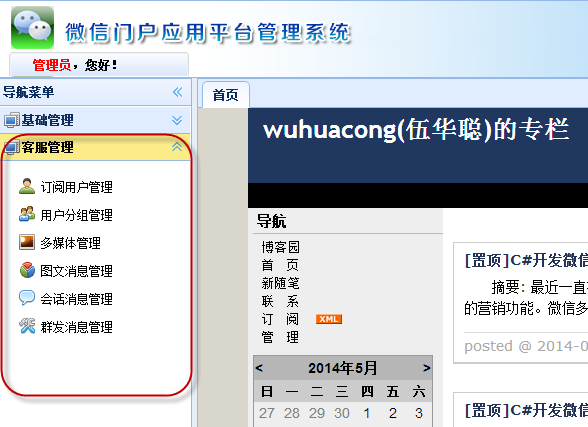Select calendar day 1
The image size is (588, 427).
coord(367,413)
